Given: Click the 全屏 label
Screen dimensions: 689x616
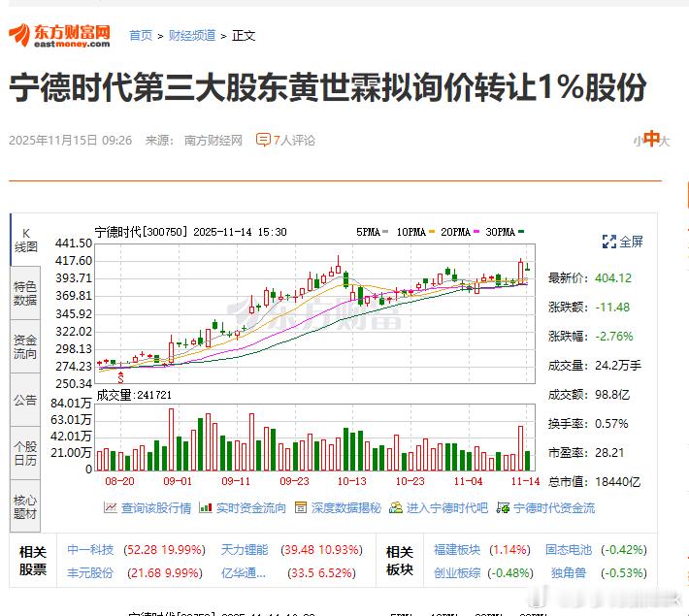Looking at the screenshot, I should [x=631, y=242].
